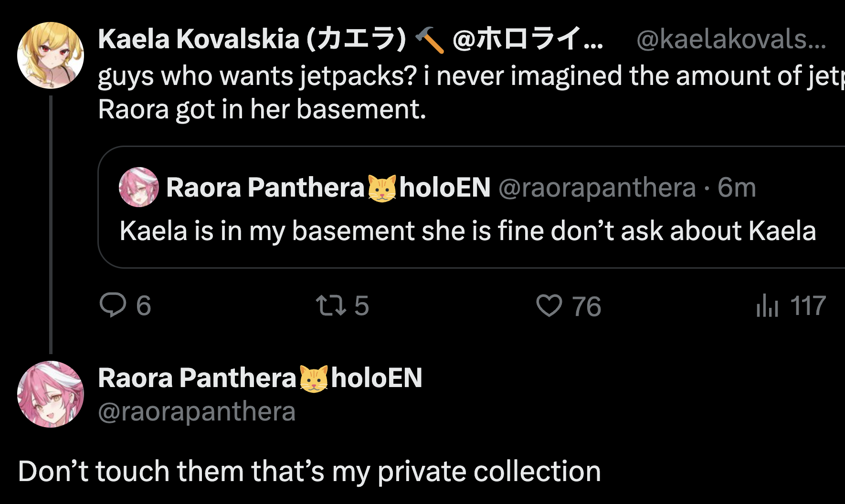This screenshot has height=504, width=845.
Task: Click Raora Panthera name in quoted tweet
Action: click(x=265, y=187)
